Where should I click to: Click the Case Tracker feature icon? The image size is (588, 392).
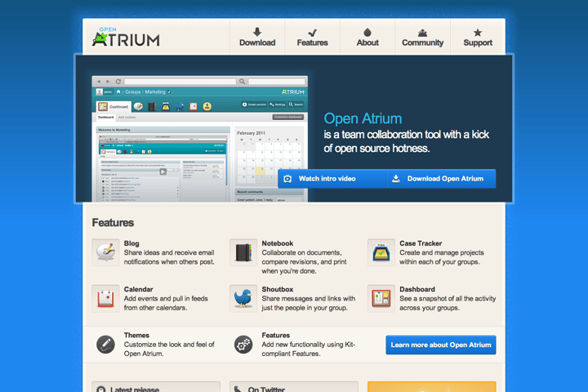click(381, 252)
